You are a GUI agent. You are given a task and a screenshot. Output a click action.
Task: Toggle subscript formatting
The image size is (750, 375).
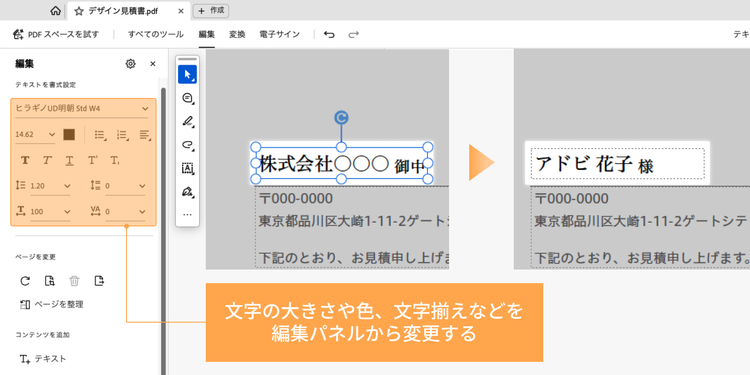115,160
